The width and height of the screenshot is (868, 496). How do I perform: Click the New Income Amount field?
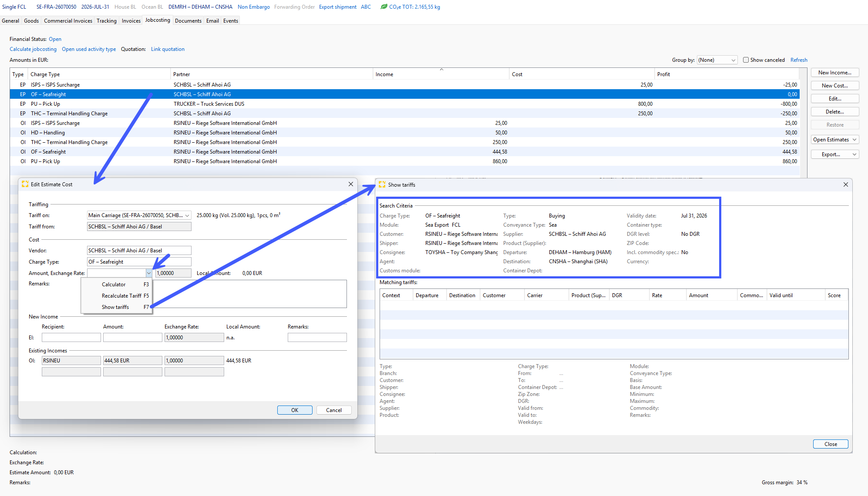point(133,338)
